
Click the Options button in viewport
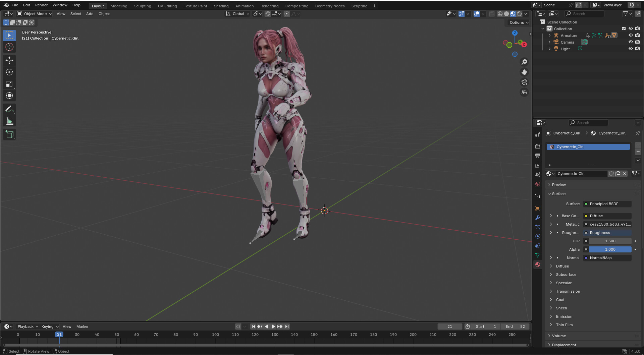519,22
